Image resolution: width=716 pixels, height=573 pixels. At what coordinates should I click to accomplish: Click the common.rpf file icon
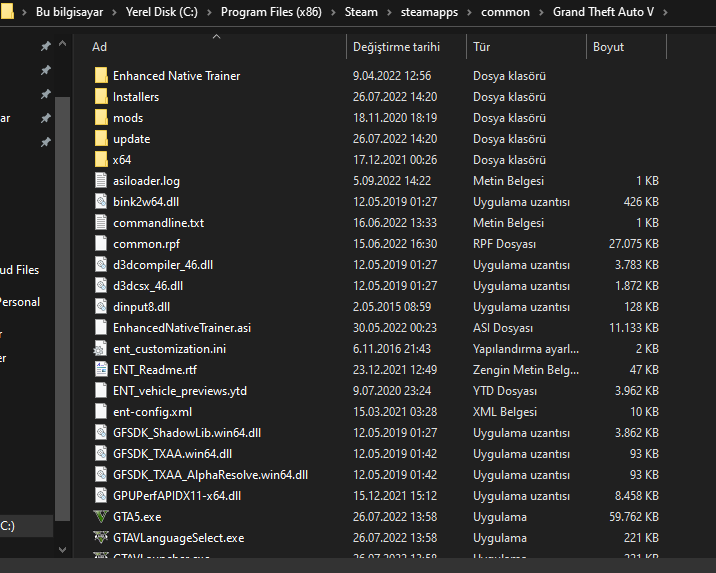click(100, 244)
